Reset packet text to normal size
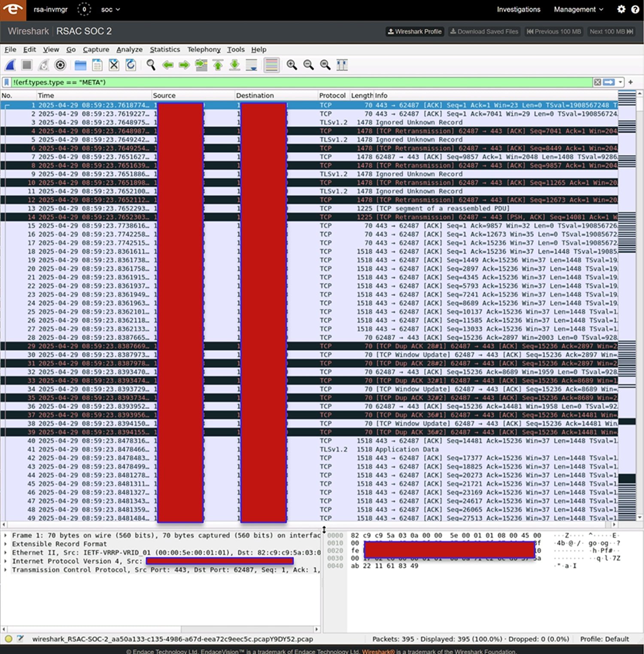Screen dimensions: 644x654 (x=325, y=65)
